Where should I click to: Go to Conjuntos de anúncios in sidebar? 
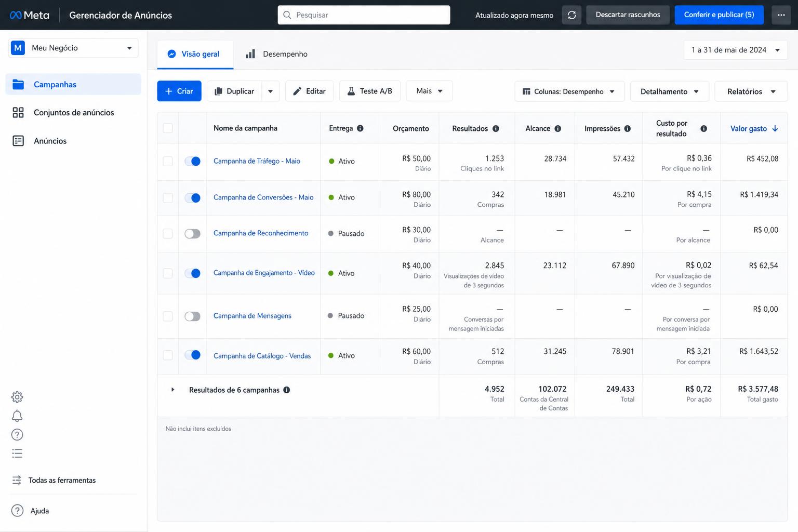point(73,113)
